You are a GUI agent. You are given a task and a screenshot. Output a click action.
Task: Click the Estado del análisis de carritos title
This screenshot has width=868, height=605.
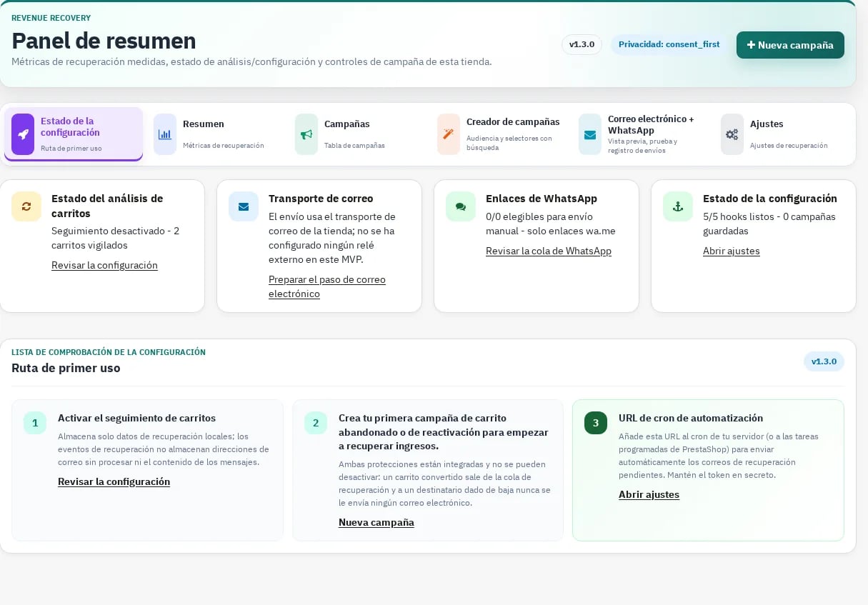pyautogui.click(x=107, y=206)
